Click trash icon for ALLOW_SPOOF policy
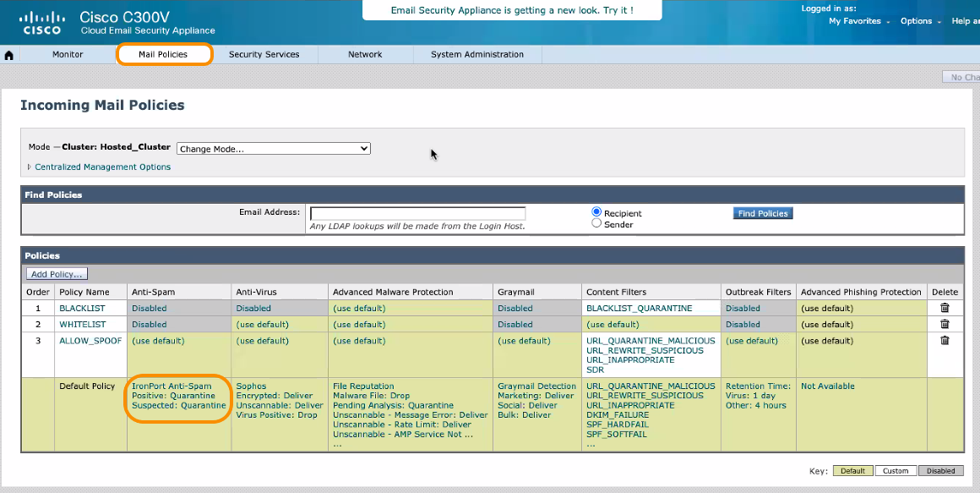The image size is (980, 493). (x=945, y=341)
